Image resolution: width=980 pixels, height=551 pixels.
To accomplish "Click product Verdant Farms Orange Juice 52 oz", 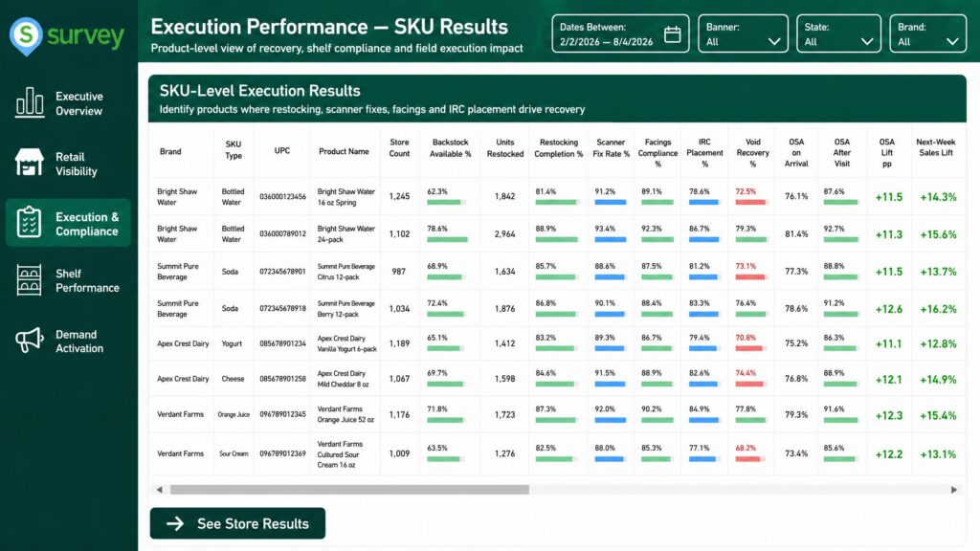I will tap(345, 414).
